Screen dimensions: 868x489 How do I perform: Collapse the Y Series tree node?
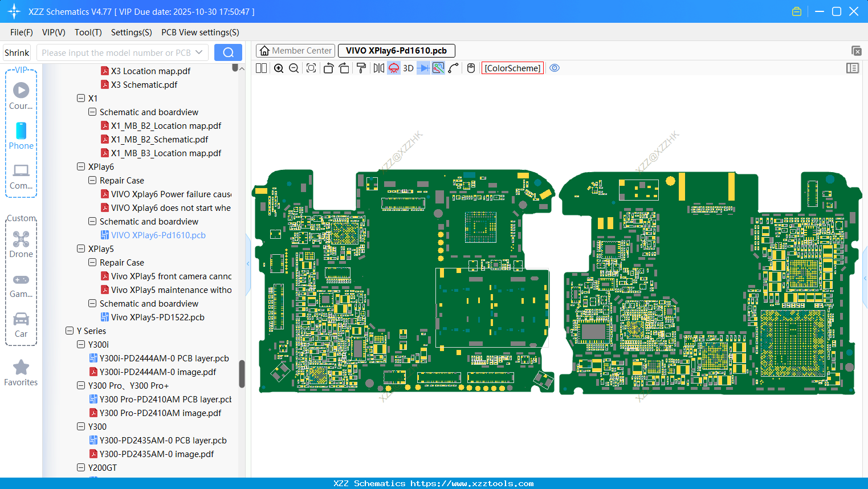coord(70,331)
